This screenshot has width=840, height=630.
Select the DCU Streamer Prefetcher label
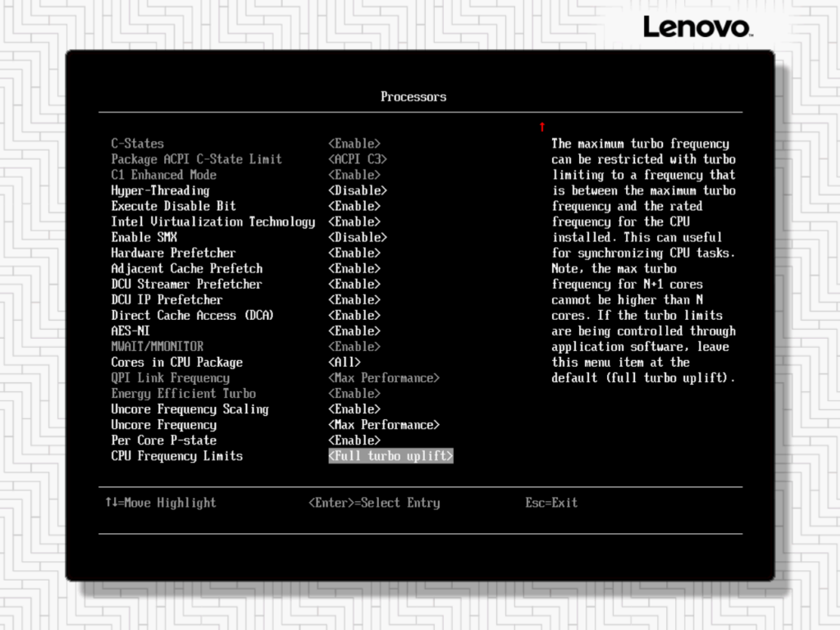[186, 284]
